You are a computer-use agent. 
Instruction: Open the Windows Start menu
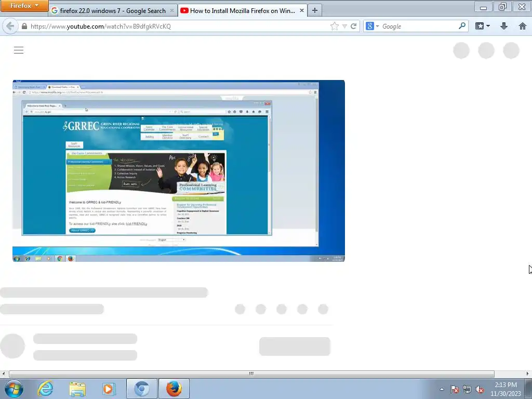[x=14, y=389]
